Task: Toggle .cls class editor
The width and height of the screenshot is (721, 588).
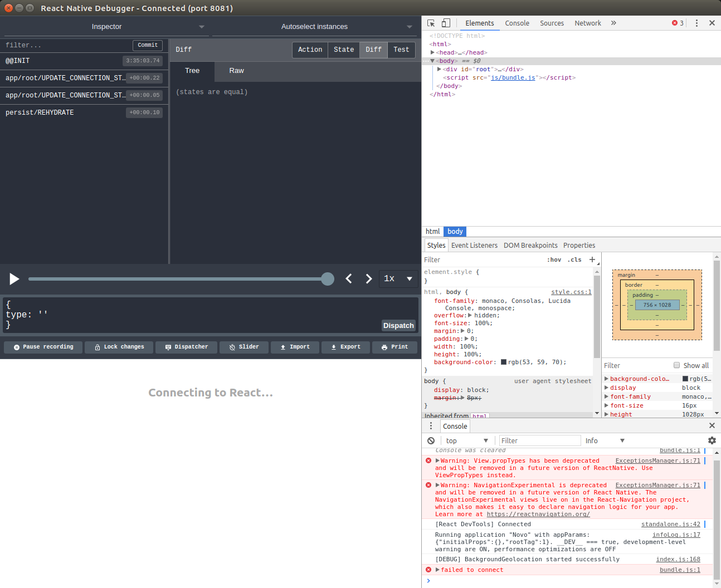Action: pyautogui.click(x=574, y=259)
